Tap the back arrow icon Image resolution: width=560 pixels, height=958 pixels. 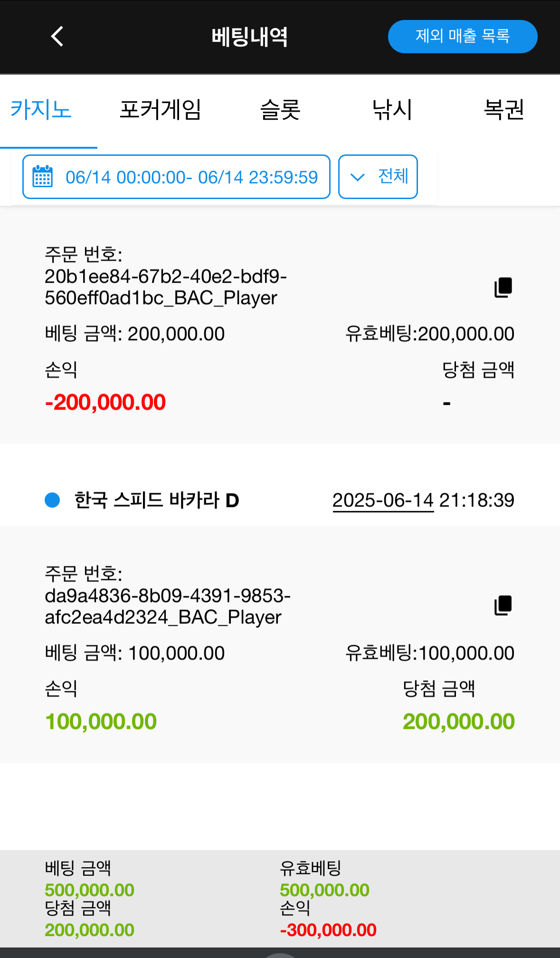pos(57,36)
